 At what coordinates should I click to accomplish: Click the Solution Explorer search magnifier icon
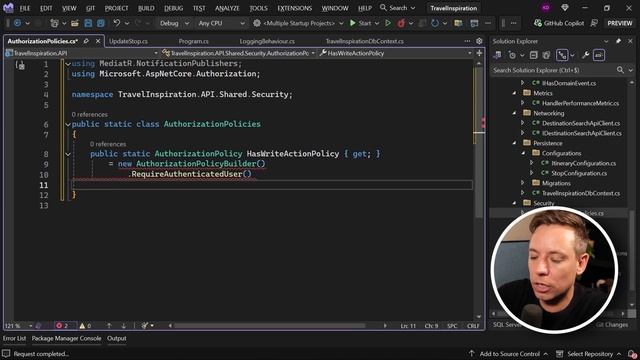tap(620, 70)
